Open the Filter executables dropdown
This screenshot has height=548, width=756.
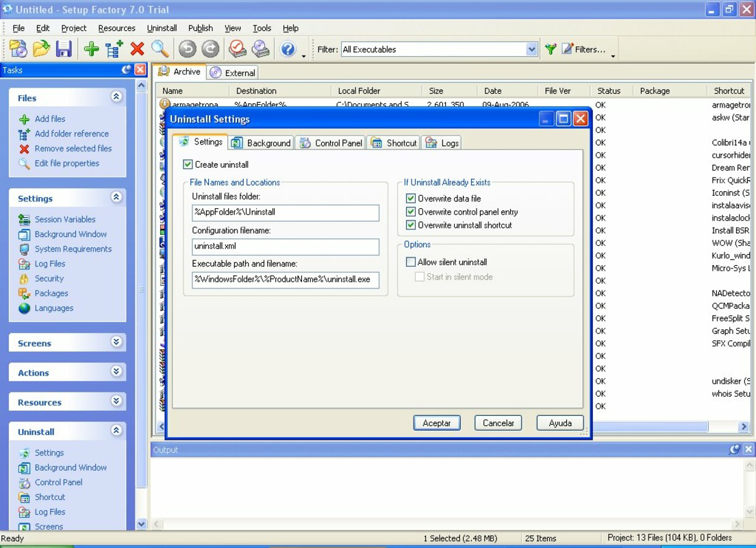[x=531, y=49]
